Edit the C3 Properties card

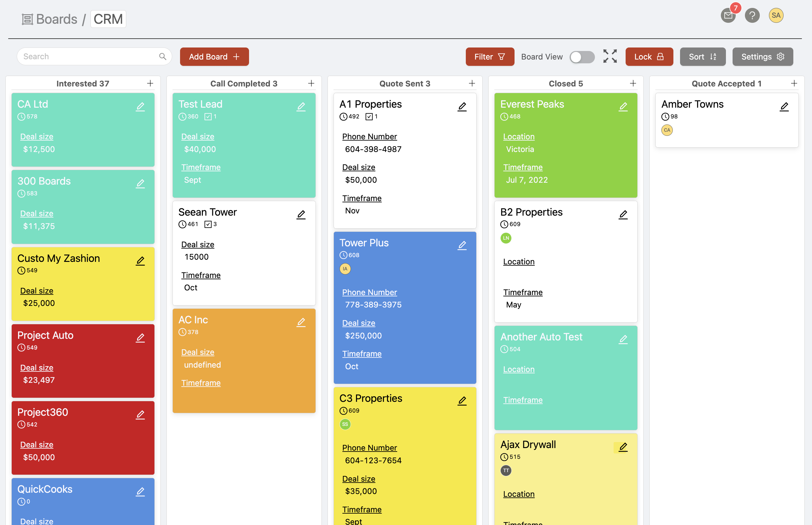pyautogui.click(x=462, y=401)
